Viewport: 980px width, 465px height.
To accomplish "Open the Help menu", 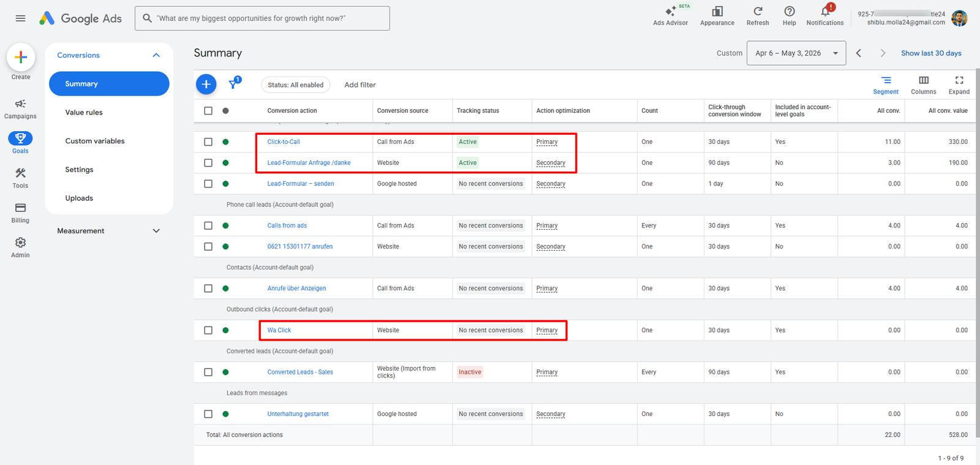I will coord(790,17).
